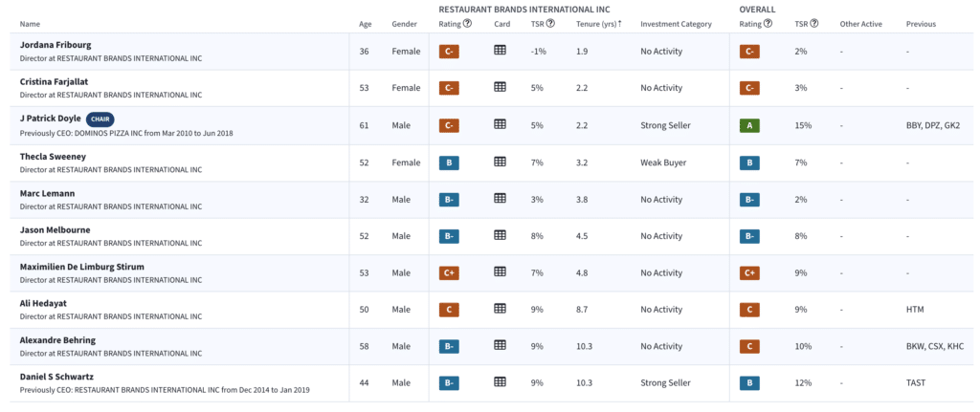The width and height of the screenshot is (980, 412).
Task: Open Daniel S Schwartz director profile
Action: (x=56, y=377)
